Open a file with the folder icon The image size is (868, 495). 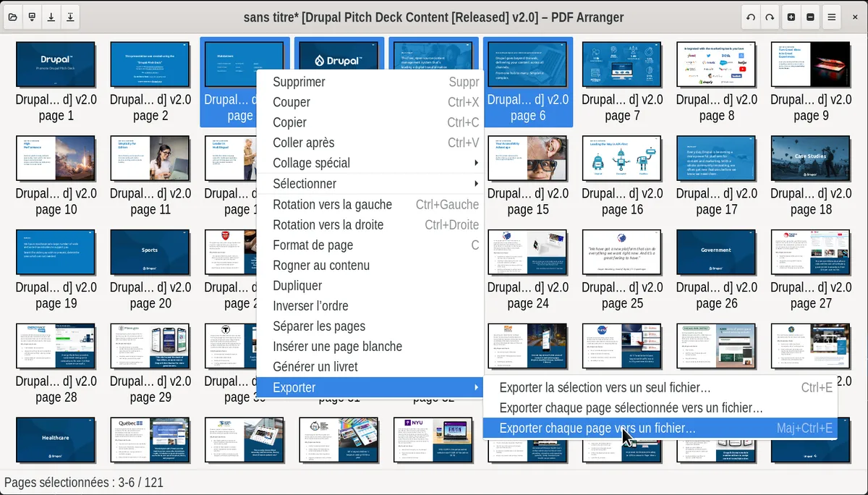point(13,17)
